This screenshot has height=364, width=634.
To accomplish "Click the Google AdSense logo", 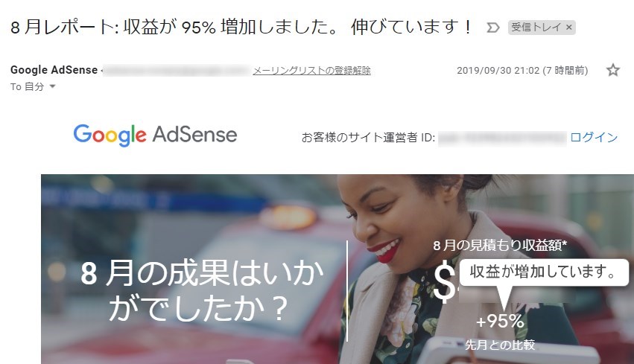I will tap(155, 135).
